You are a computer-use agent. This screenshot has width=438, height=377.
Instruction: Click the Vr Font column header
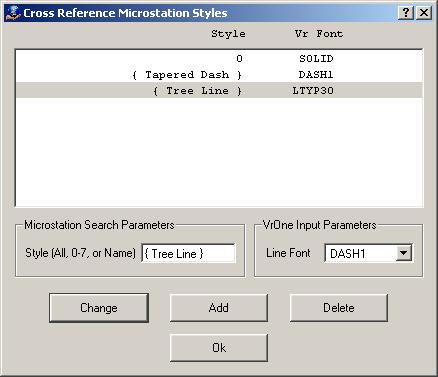click(319, 34)
